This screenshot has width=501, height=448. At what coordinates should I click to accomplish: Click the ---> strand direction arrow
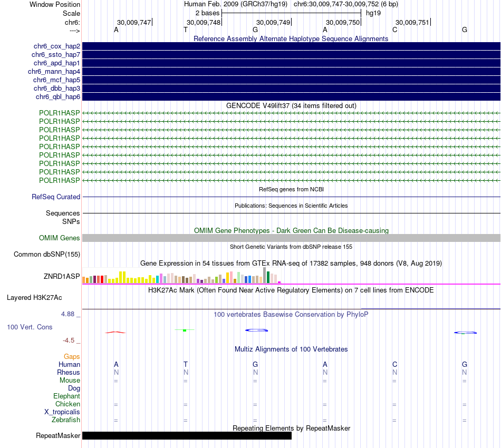point(75,31)
